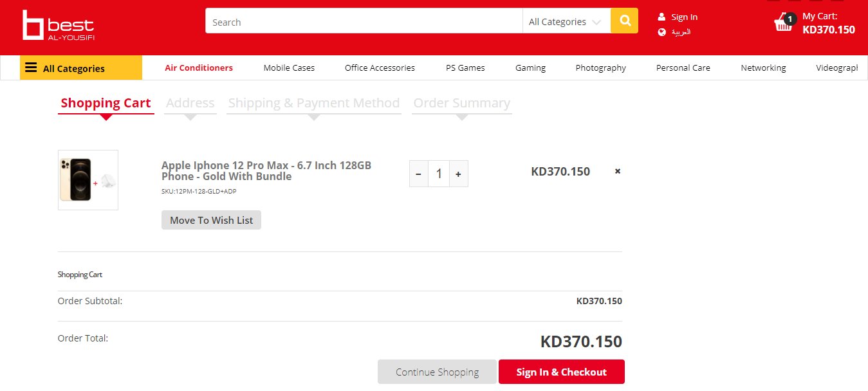
Task: Click the Continue Shopping button
Action: pyautogui.click(x=437, y=372)
